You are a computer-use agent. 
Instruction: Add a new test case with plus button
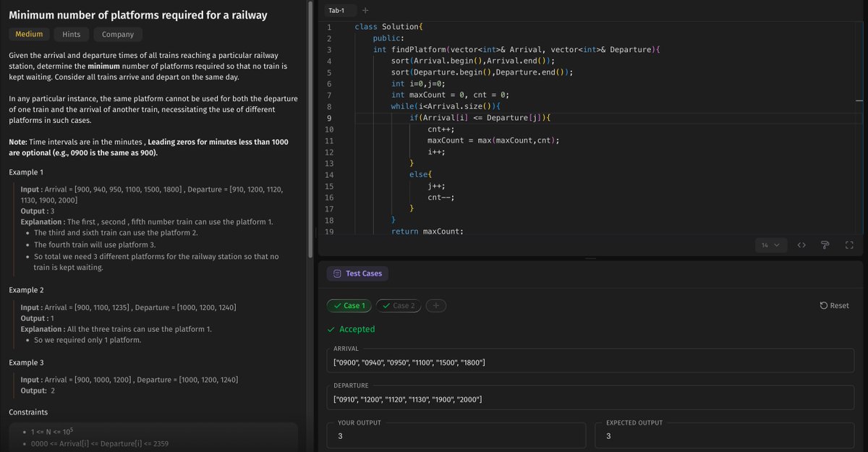[x=435, y=306]
